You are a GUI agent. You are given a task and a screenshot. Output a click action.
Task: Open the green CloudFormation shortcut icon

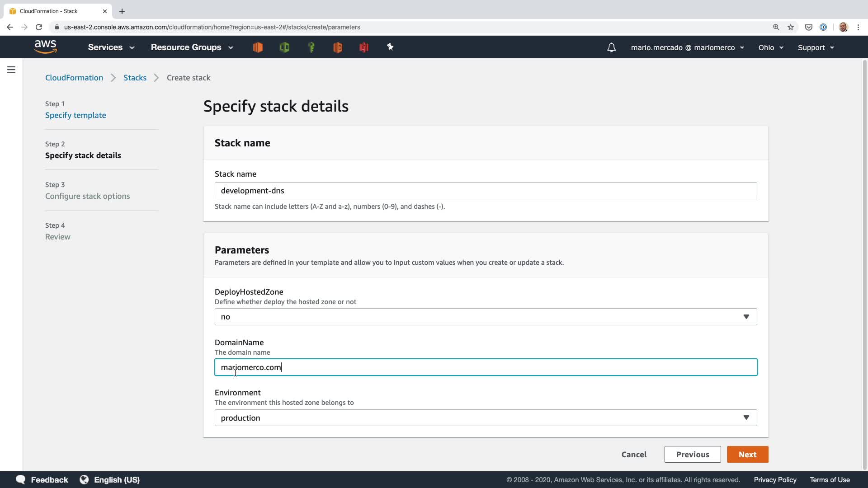(x=284, y=47)
